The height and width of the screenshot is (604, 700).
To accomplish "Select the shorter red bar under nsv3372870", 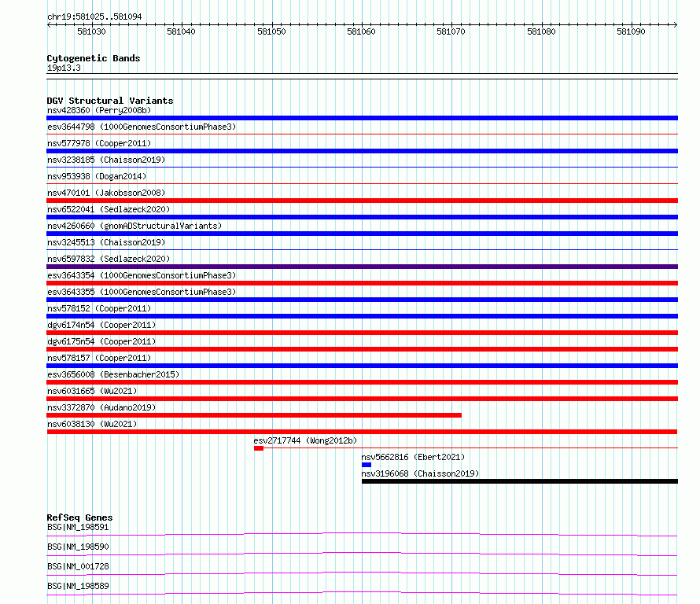I will [254, 415].
